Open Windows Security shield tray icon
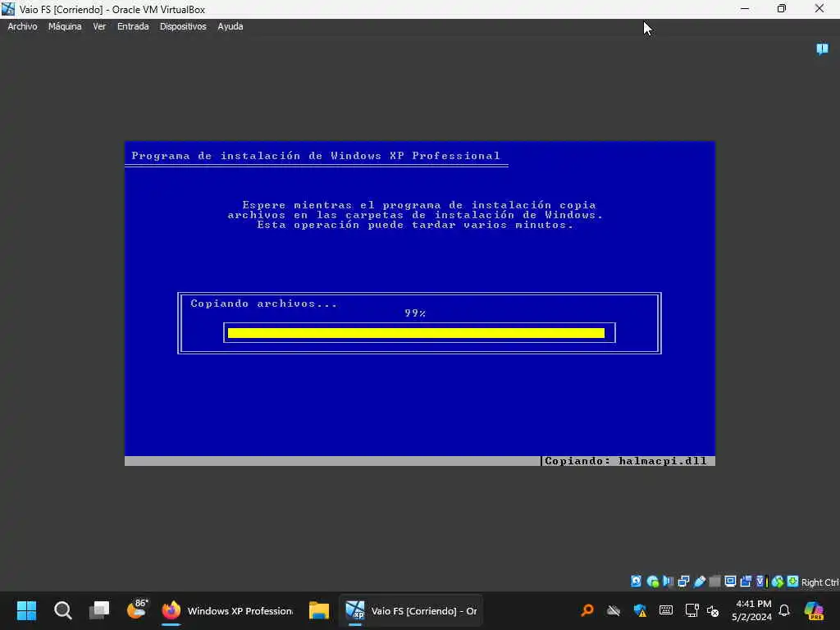Viewport: 840px width, 630px height. click(x=640, y=610)
